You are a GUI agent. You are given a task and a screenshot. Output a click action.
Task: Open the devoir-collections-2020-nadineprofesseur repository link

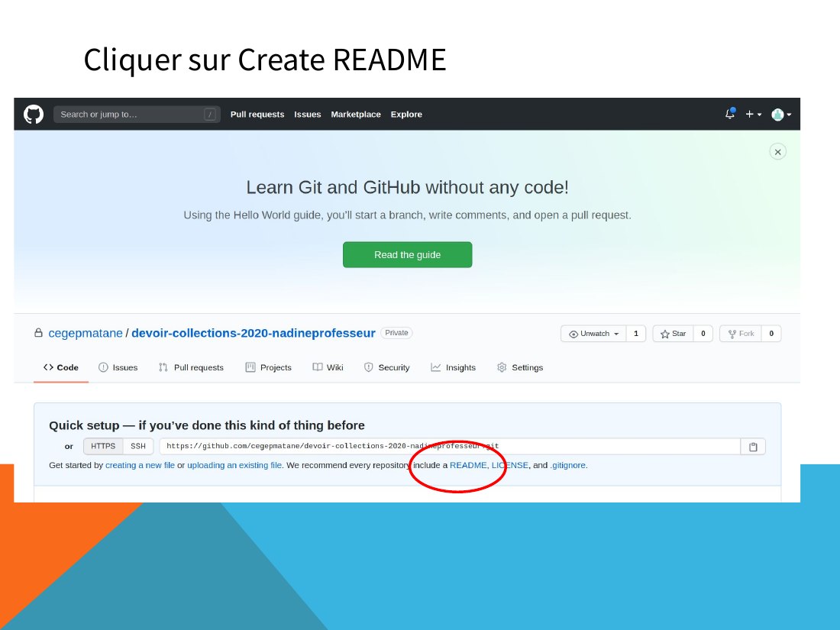pyautogui.click(x=254, y=333)
